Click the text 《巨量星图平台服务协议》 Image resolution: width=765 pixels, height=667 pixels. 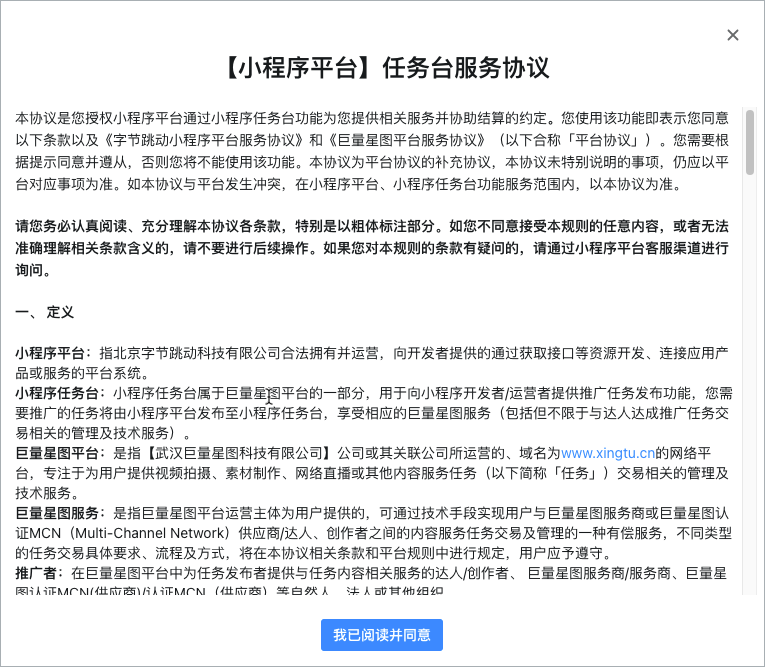tap(407, 140)
